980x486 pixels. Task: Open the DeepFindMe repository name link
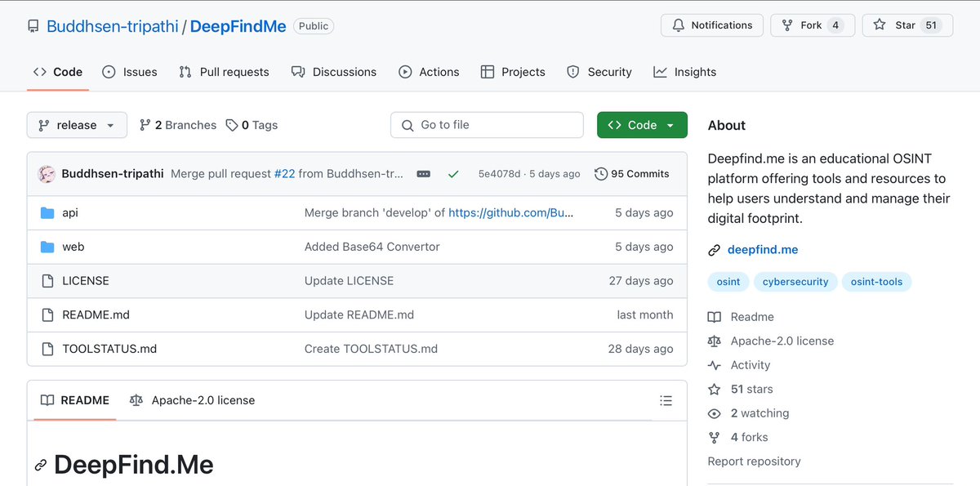[238, 26]
